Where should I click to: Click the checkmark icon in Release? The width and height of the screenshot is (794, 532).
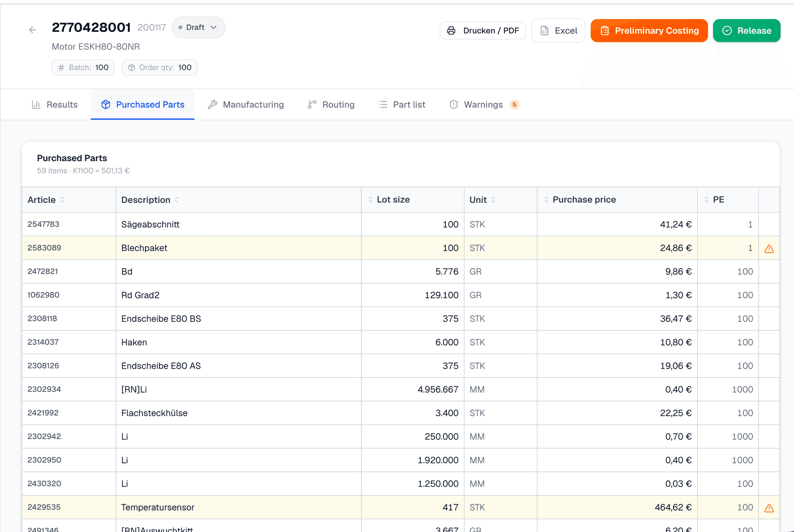(x=727, y=31)
